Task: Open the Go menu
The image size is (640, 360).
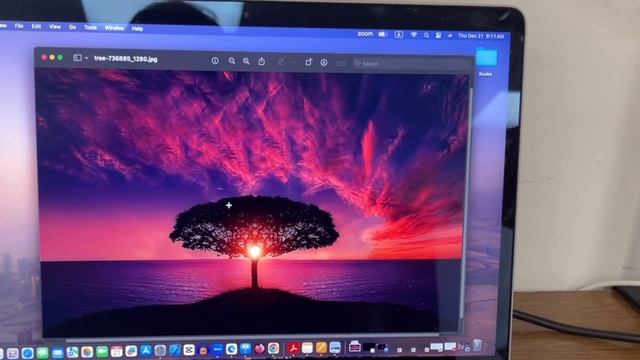Action: coord(72,27)
